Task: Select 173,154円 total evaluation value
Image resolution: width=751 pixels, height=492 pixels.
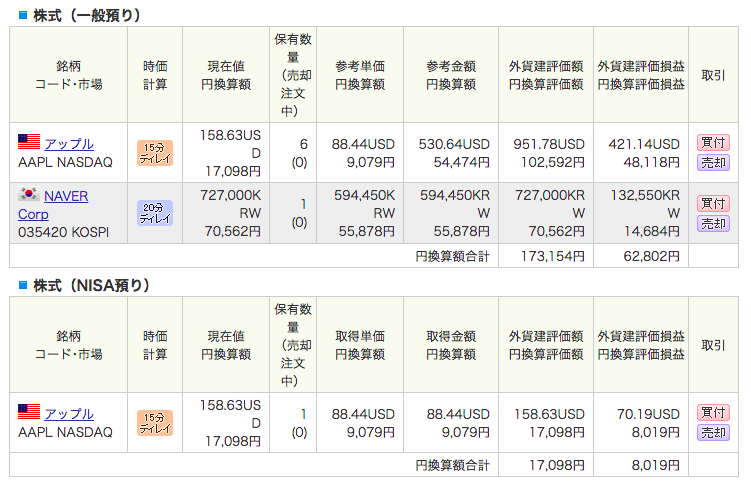Action: point(553,256)
